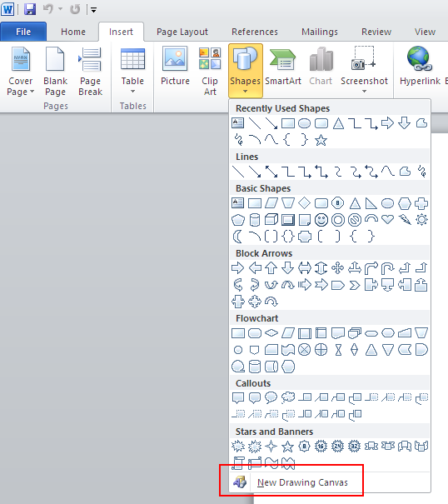
Task: Choose the lightning bolt basic shape
Action: click(405, 220)
